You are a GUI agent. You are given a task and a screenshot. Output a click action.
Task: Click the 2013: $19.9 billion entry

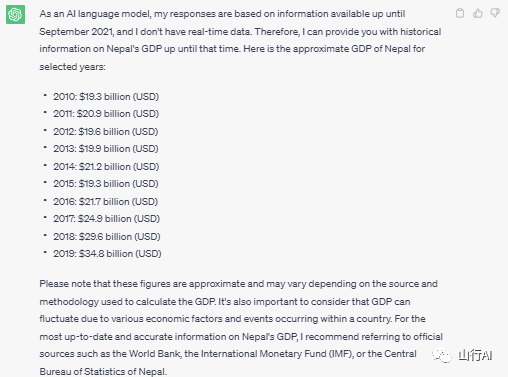pyautogui.click(x=106, y=149)
